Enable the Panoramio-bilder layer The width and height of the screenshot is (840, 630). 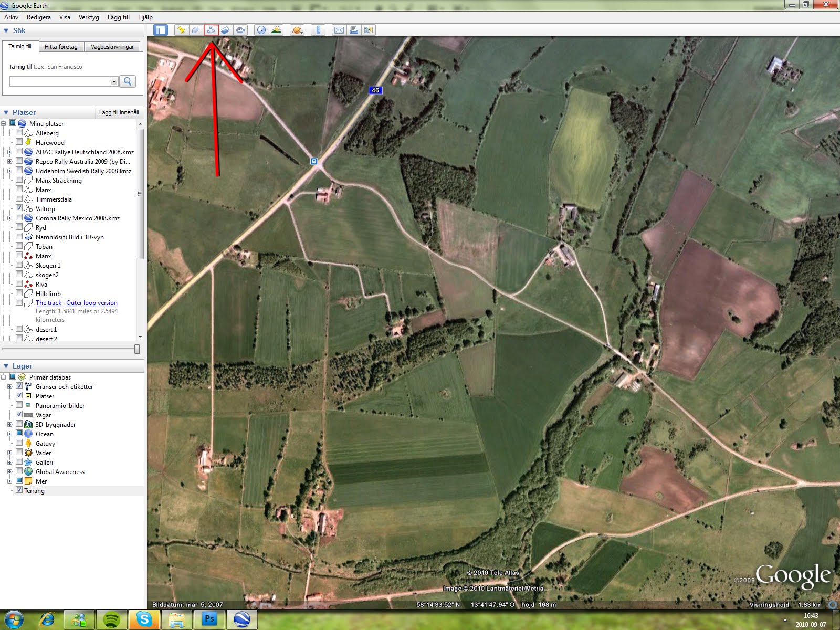pos(19,405)
